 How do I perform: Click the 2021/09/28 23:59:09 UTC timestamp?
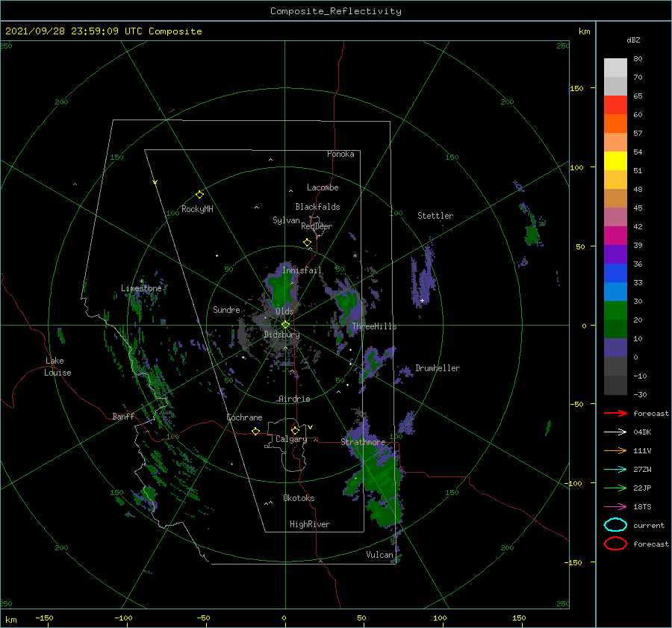click(73, 31)
